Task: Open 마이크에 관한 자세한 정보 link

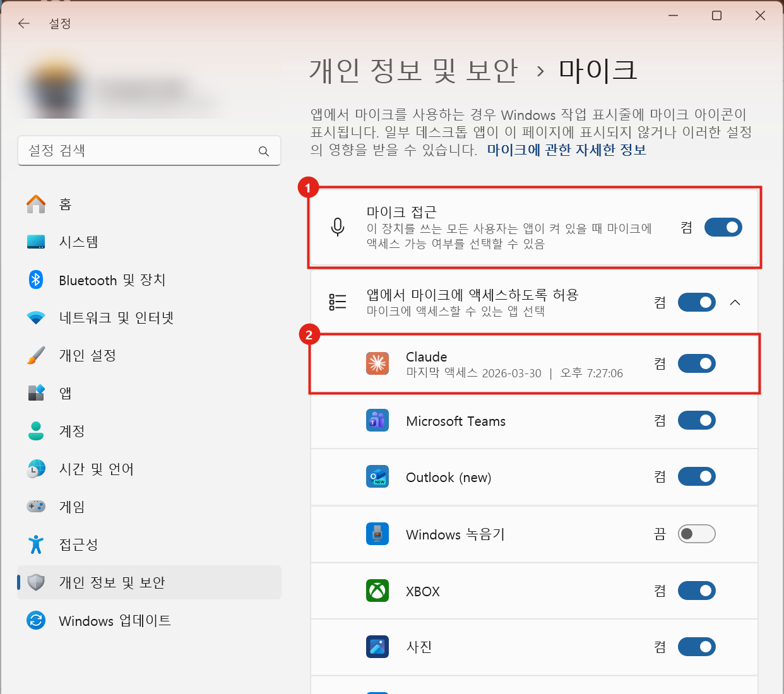Action: pyautogui.click(x=566, y=150)
